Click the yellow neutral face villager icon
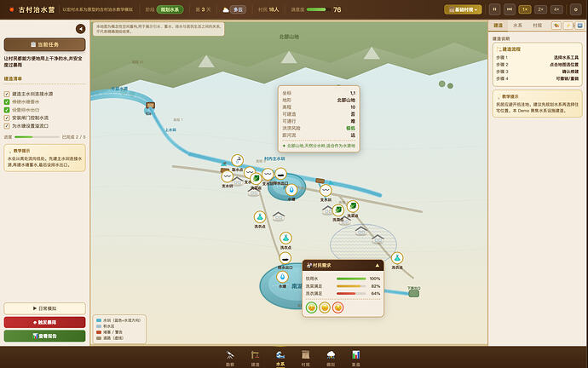Image resolution: width=588 pixels, height=368 pixels. (325, 308)
